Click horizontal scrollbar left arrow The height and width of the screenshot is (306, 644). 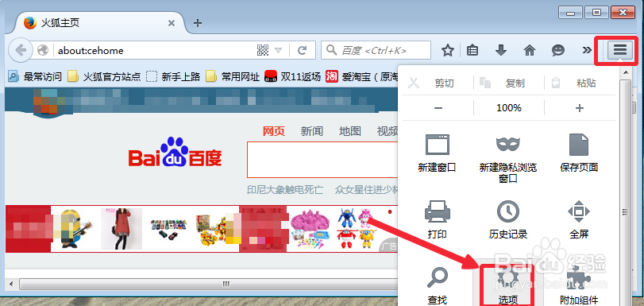pyautogui.click(x=11, y=284)
